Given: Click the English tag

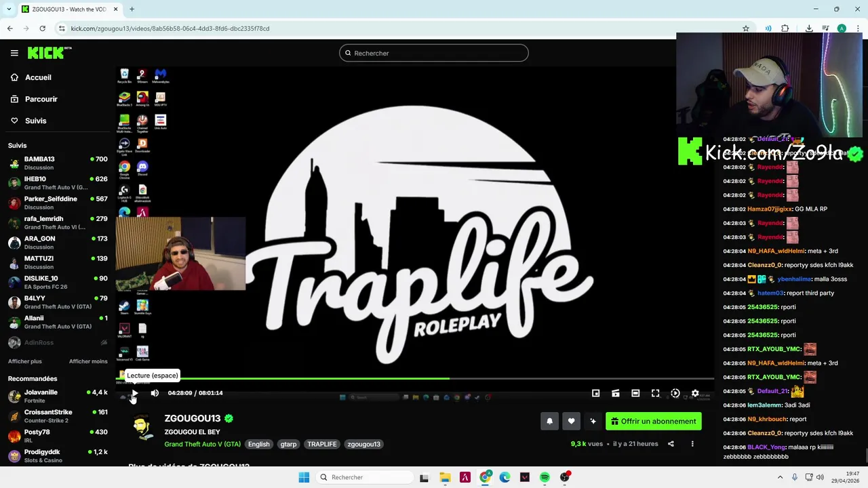Looking at the screenshot, I should pyautogui.click(x=258, y=444).
